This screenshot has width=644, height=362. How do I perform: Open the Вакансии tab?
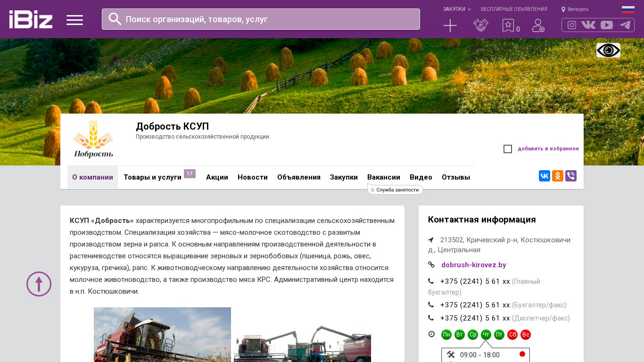(x=384, y=177)
